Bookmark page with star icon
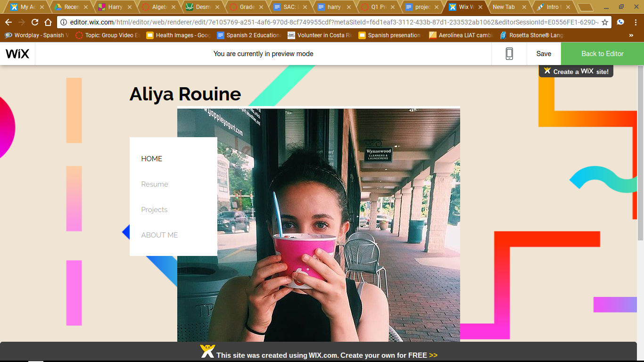 pos(605,22)
